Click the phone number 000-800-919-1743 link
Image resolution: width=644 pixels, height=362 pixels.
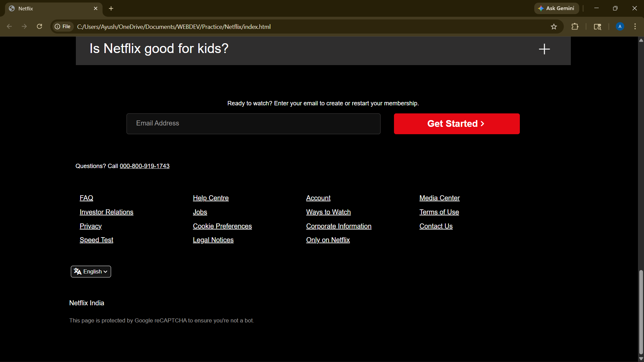pyautogui.click(x=144, y=166)
